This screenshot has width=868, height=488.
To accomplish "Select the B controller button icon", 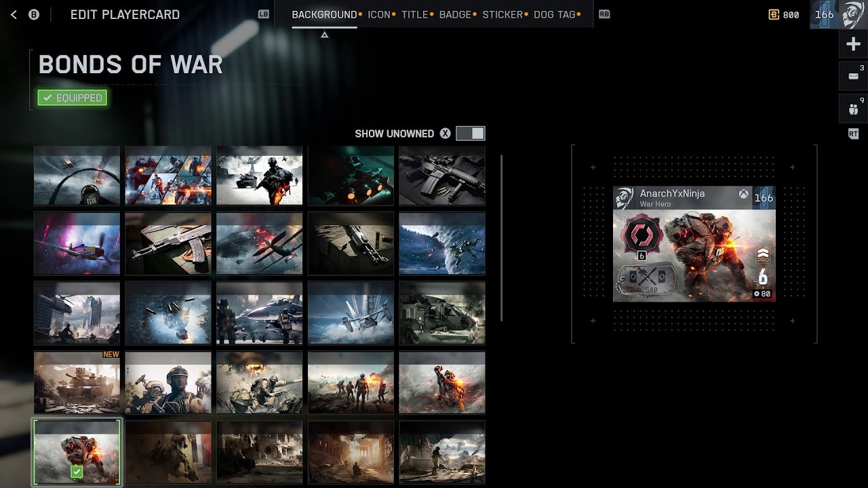I will click(34, 14).
